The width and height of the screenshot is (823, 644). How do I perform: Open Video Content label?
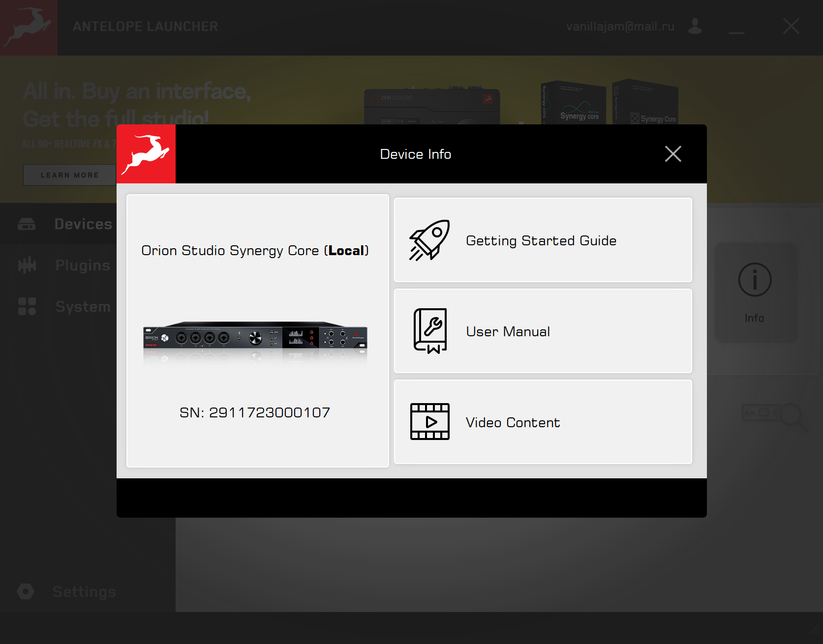point(513,423)
